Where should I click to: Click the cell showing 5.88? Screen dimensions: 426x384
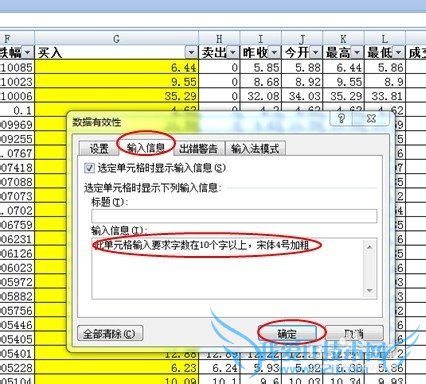point(302,67)
